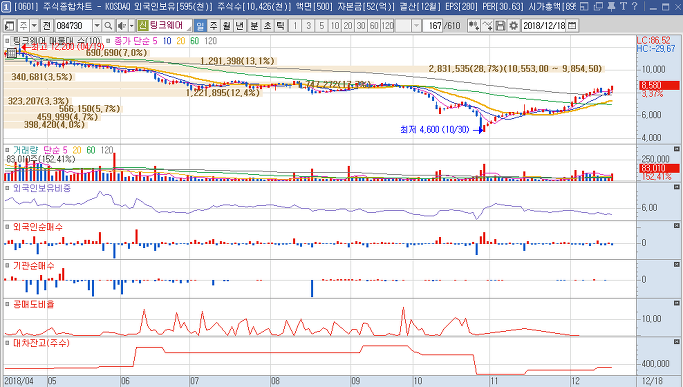Select the interval 120 button
Screen dimensions: 683x387
(x=388, y=26)
